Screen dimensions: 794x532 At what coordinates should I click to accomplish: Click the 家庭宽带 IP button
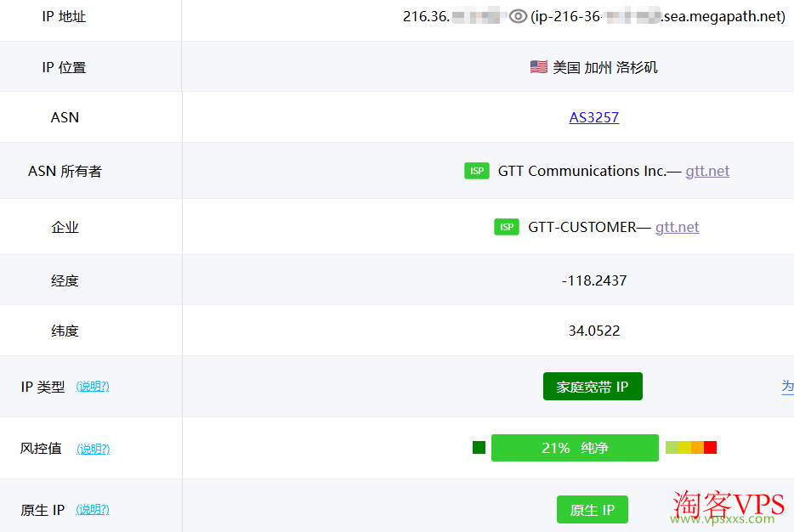point(593,386)
